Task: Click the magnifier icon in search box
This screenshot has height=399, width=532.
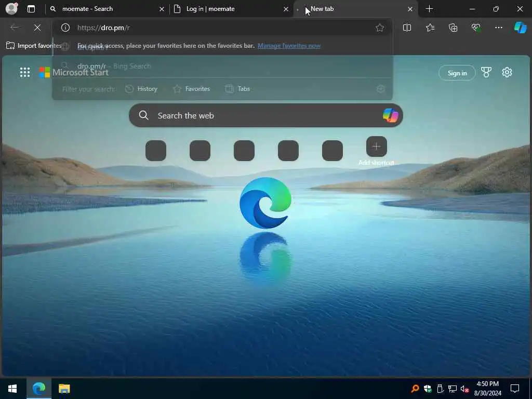Action: [x=144, y=115]
